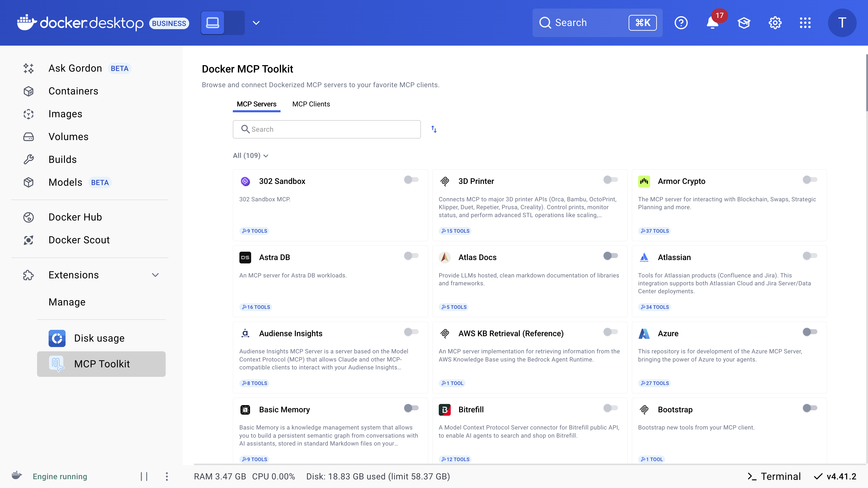Select the MCP Servers tab

(x=256, y=104)
